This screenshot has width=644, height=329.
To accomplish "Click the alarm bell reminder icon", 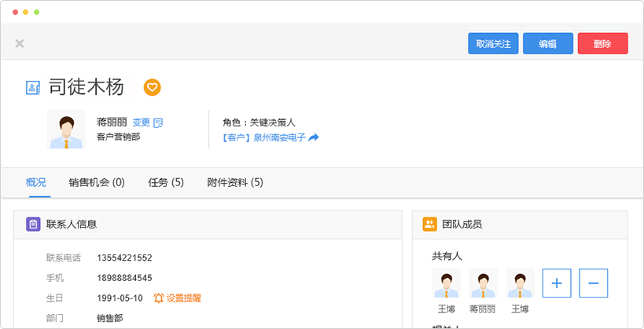I will 159,298.
